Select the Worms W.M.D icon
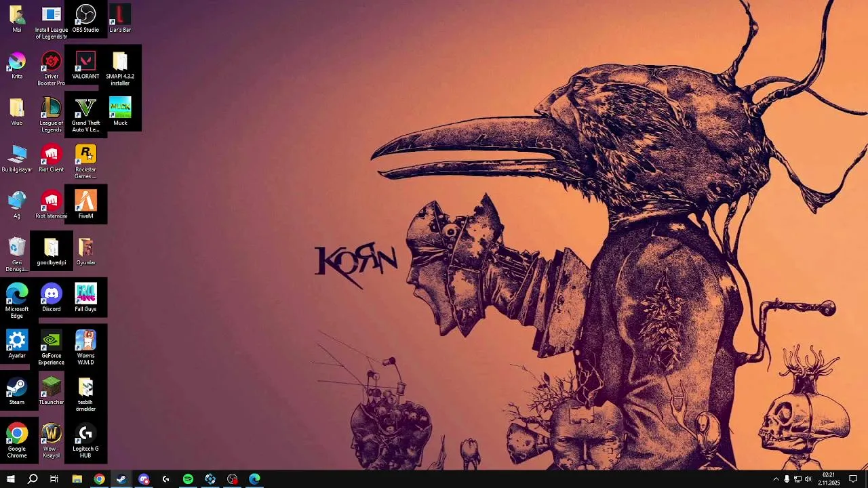Screen dimensions: 868x488 pos(85,348)
